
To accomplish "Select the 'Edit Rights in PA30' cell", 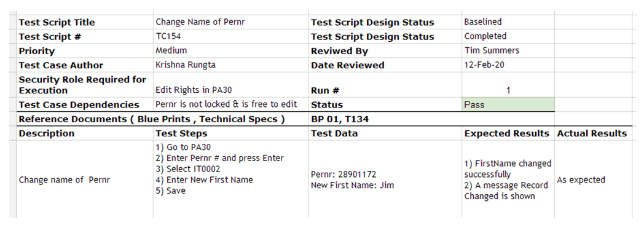I will click(231, 85).
